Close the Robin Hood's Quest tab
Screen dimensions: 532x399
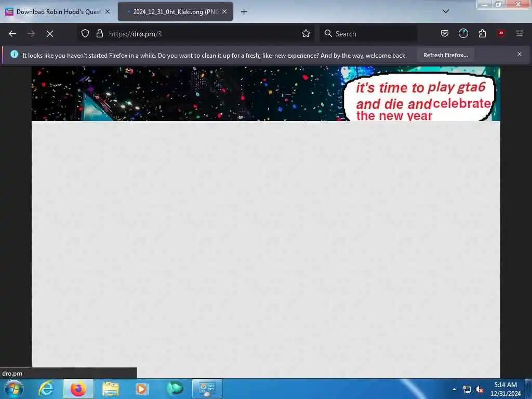point(108,11)
